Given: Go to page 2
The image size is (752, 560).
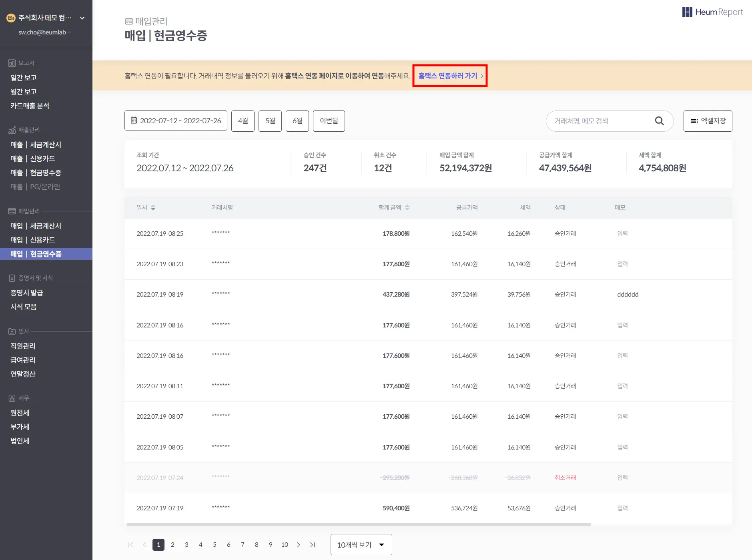Looking at the screenshot, I should coord(172,545).
